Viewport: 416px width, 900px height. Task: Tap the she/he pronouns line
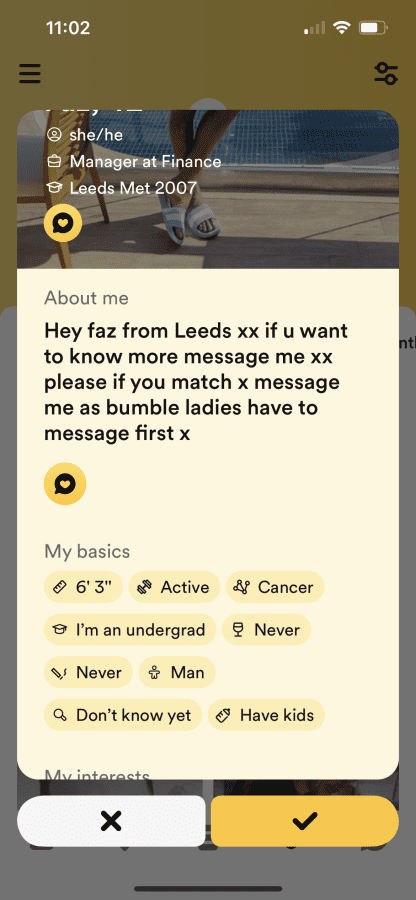tap(84, 135)
